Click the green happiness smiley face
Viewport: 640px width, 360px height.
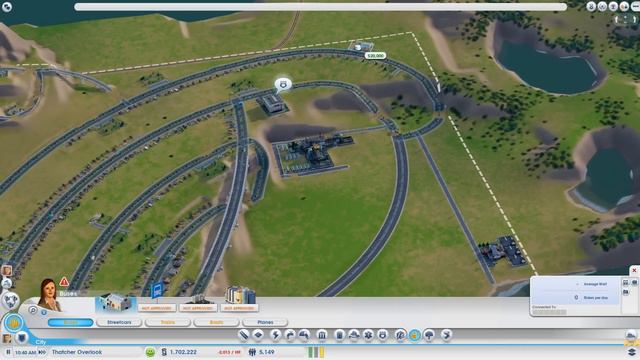point(150,352)
